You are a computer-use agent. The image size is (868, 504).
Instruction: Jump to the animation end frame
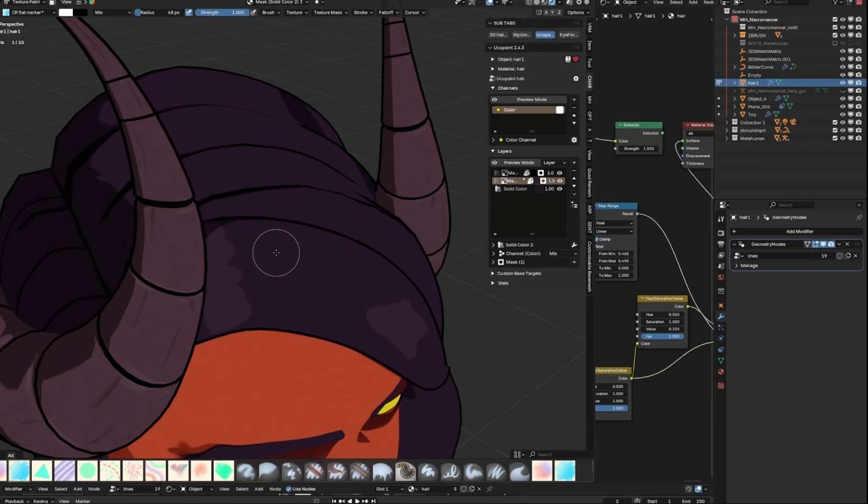373,501
